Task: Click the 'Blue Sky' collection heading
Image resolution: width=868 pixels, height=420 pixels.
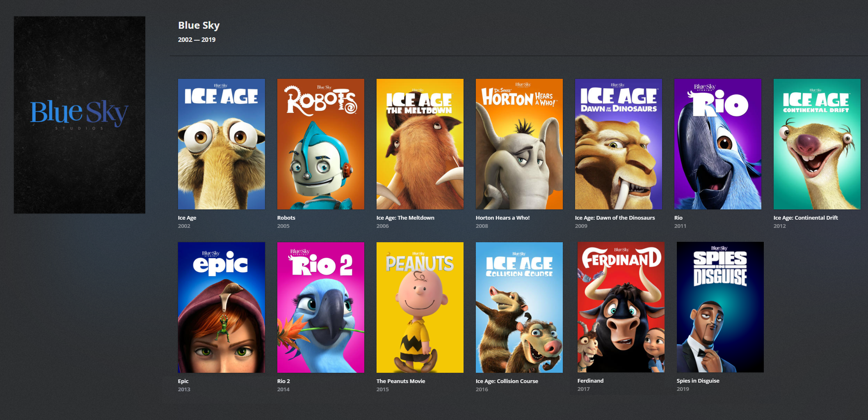Action: (x=199, y=25)
